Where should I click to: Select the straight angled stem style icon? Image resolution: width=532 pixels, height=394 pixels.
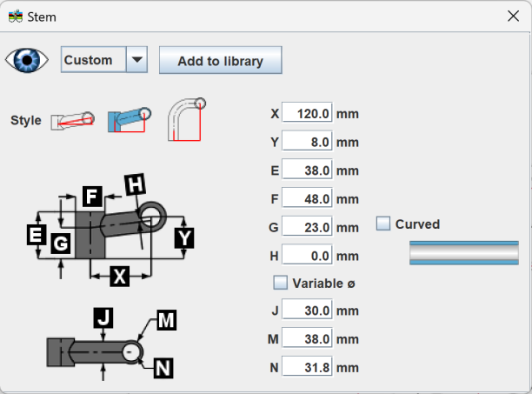pyautogui.click(x=73, y=121)
